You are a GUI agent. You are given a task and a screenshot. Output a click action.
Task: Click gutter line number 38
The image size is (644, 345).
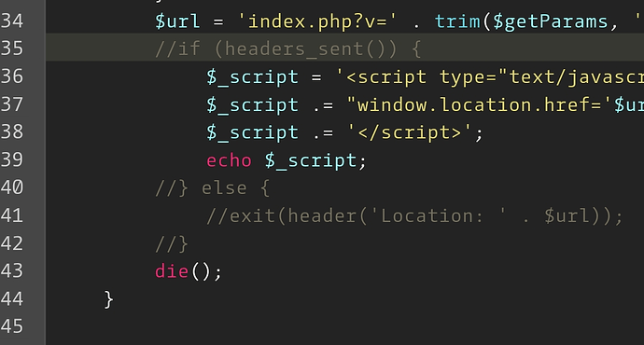tap(12, 131)
